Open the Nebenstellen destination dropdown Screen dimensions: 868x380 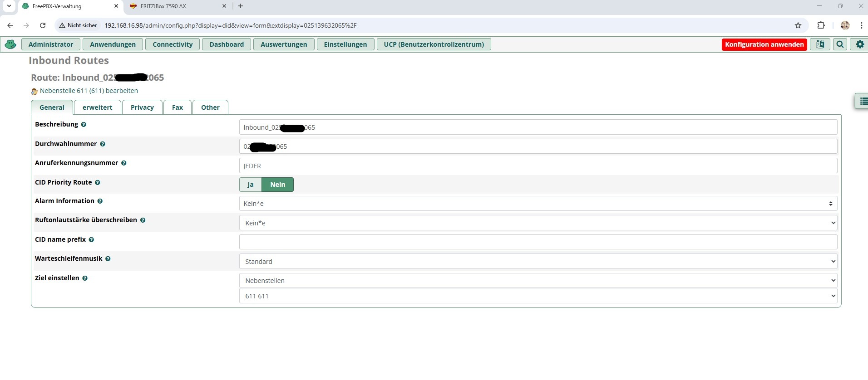(538, 281)
